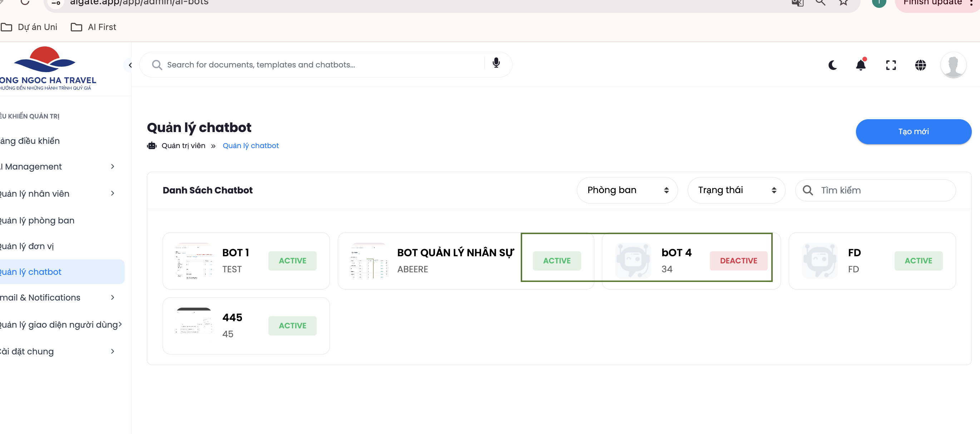980x434 pixels.
Task: Click the Tạo mới button
Action: [913, 131]
